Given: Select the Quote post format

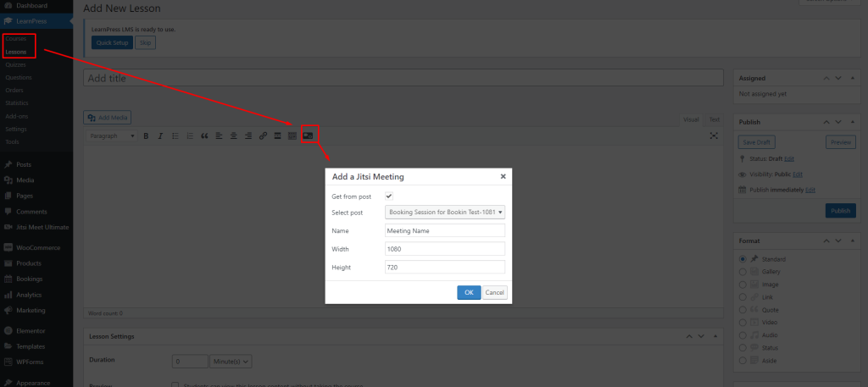Looking at the screenshot, I should pos(743,310).
